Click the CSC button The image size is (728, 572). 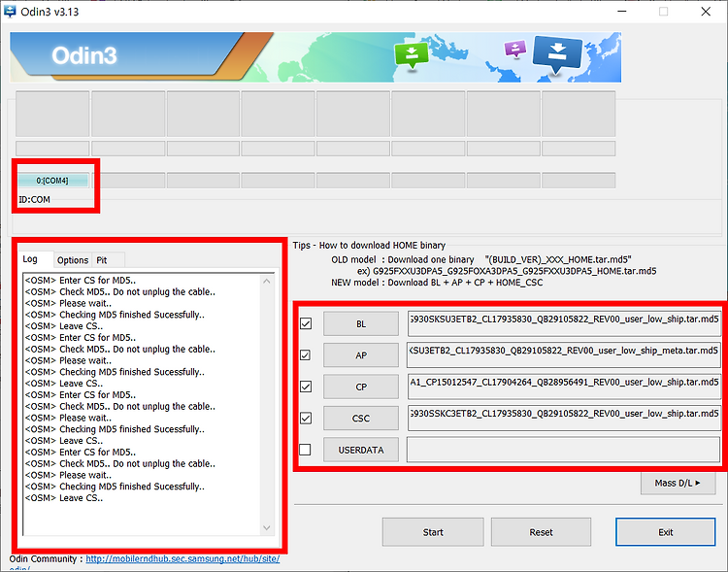pyautogui.click(x=361, y=419)
